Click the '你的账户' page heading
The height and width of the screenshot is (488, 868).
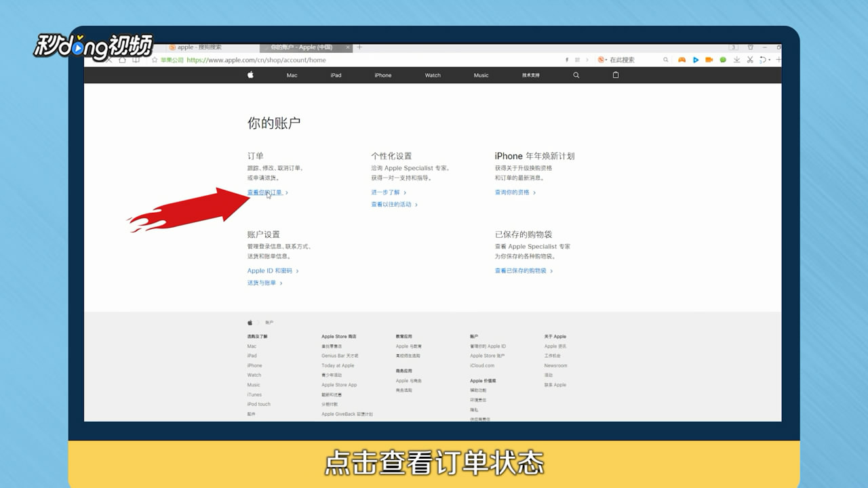click(x=274, y=123)
